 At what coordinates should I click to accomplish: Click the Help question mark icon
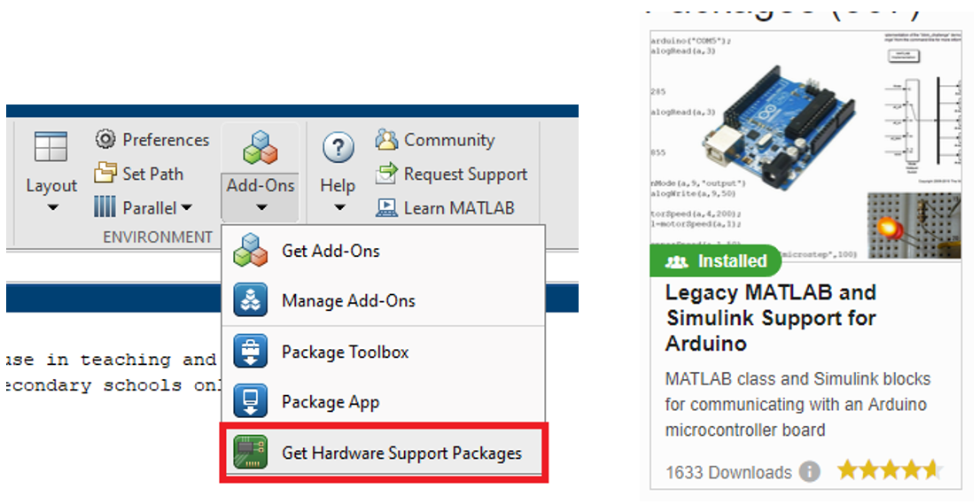click(x=338, y=148)
